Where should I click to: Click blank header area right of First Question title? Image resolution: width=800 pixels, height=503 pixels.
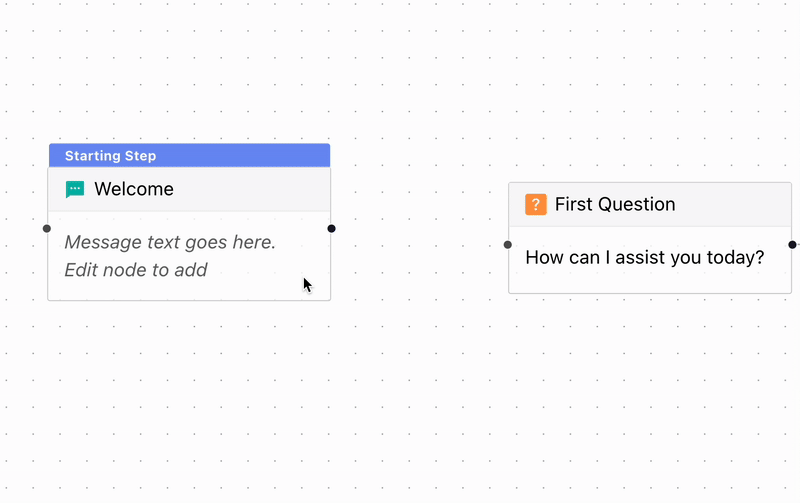(732, 205)
